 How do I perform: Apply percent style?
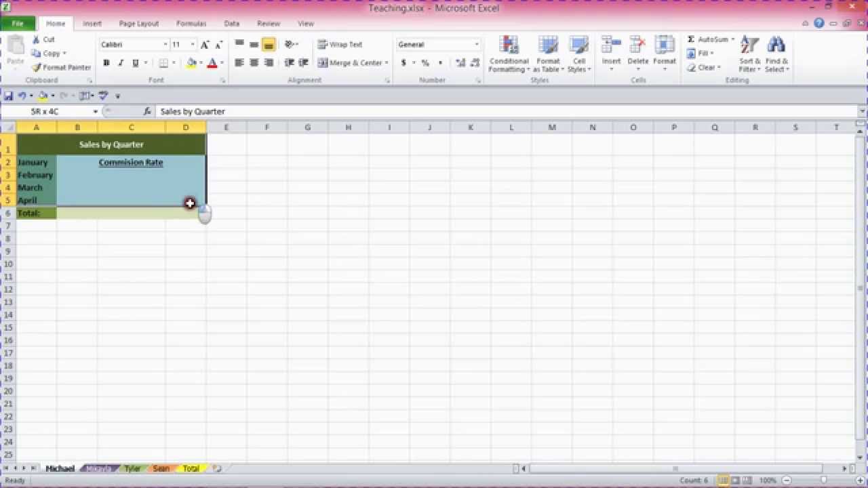pyautogui.click(x=425, y=63)
